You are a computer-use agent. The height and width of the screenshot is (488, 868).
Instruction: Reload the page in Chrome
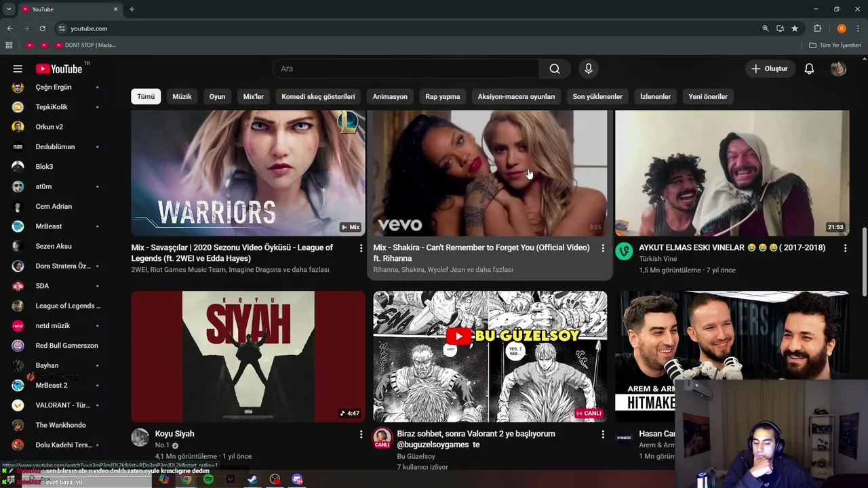tap(42, 28)
